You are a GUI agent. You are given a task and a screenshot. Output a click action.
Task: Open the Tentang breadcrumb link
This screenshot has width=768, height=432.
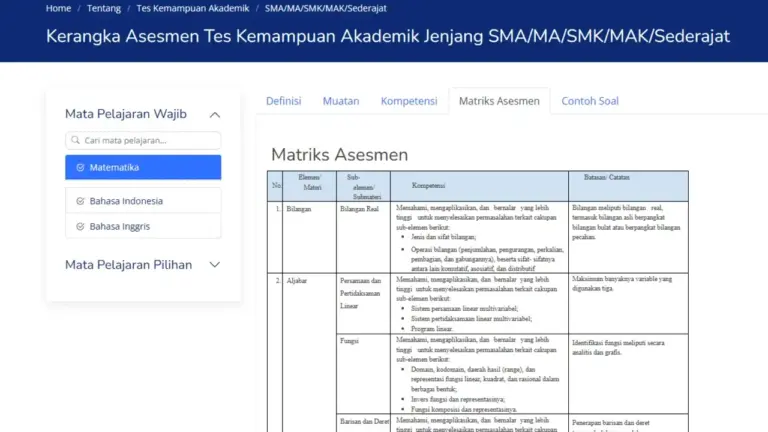coord(104,8)
